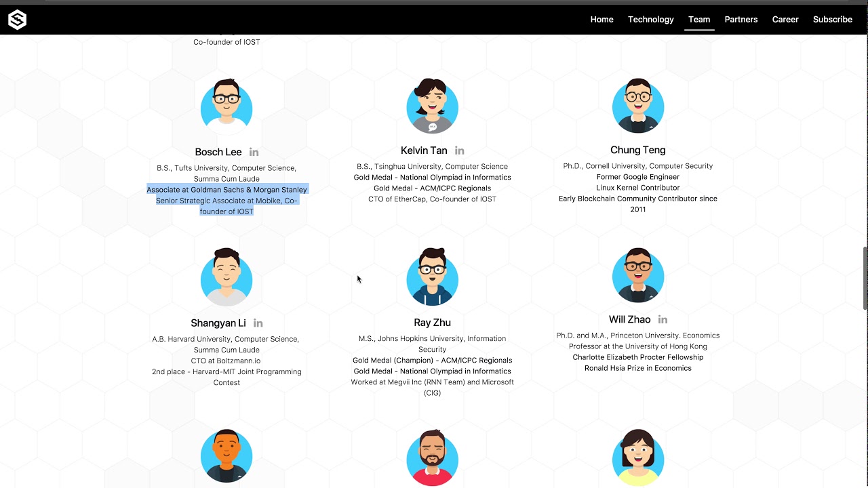This screenshot has height=488, width=868.
Task: Click 'Co-founder of IOST' text at page top
Action: coord(226,42)
